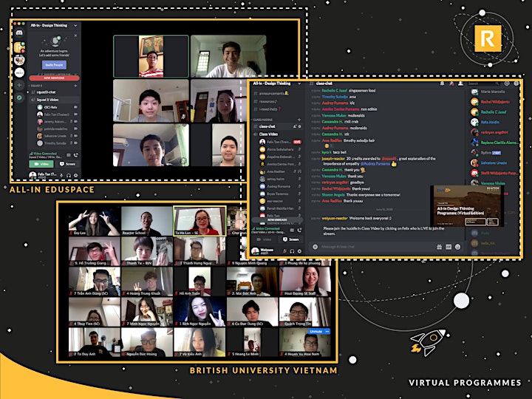This screenshot has width=532, height=399.
Task: Disconnect from the Squad 3 Video call
Action: click(x=76, y=155)
